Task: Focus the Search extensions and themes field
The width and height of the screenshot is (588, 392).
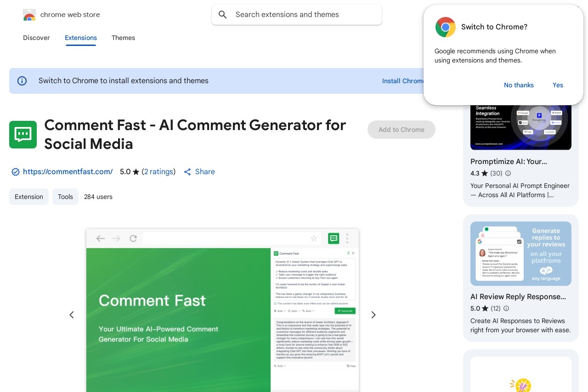Action: point(297,15)
